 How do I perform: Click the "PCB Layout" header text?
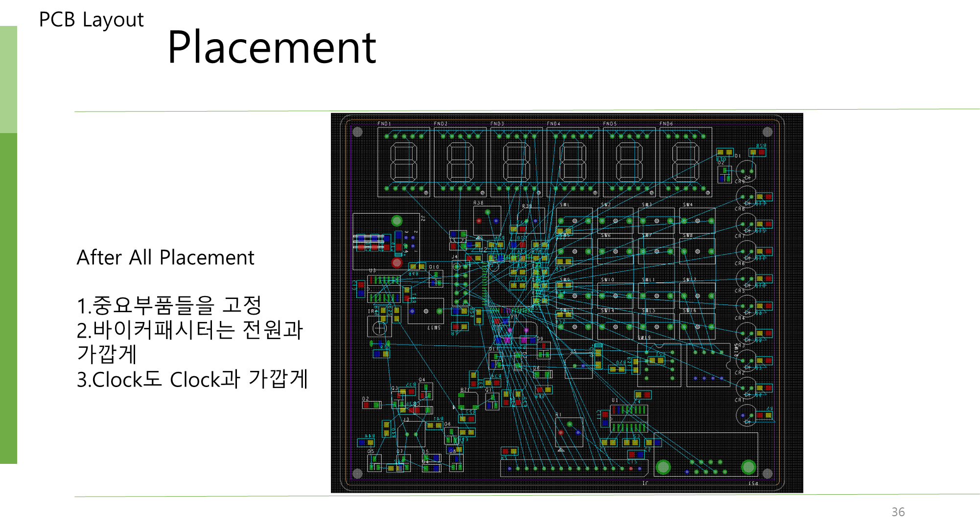[91, 20]
